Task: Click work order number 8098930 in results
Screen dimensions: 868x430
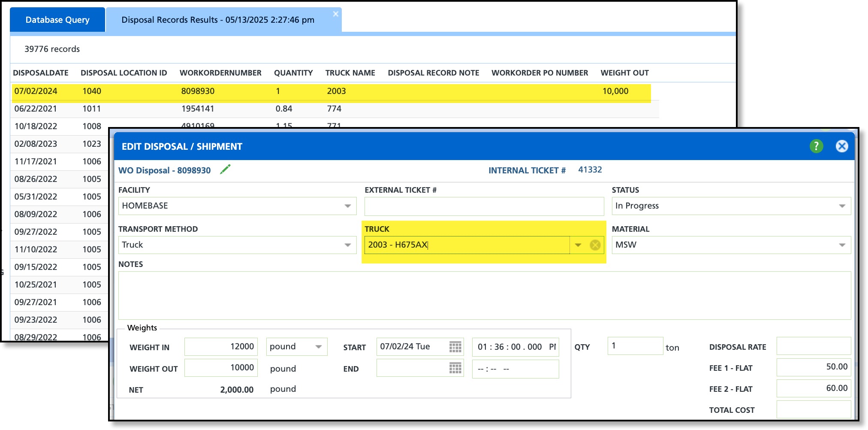Action: (x=198, y=91)
